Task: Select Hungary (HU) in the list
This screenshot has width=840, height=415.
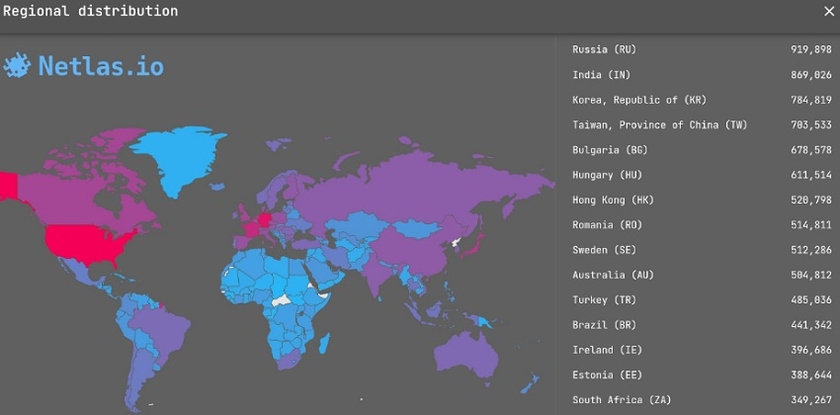Action: pyautogui.click(x=608, y=175)
